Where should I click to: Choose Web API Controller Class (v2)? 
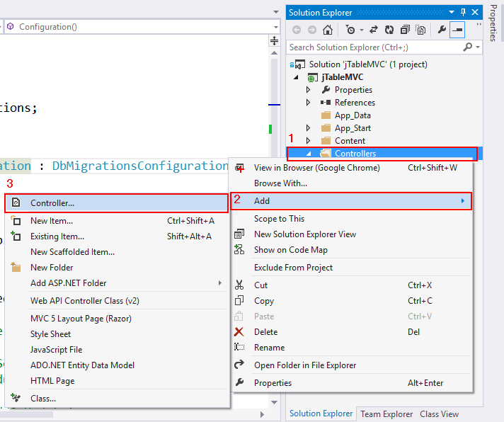[116, 301]
